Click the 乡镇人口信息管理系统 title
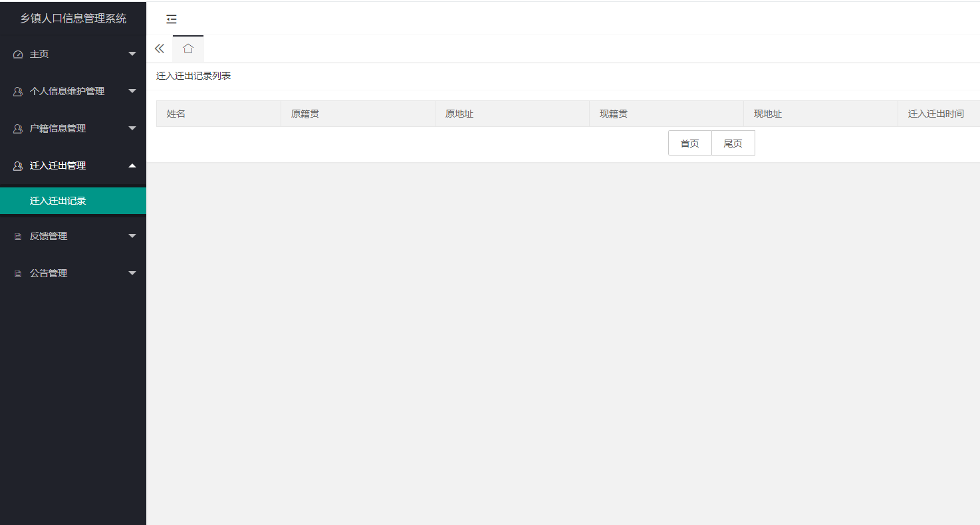Screen dimensions: 980x525 [x=73, y=19]
